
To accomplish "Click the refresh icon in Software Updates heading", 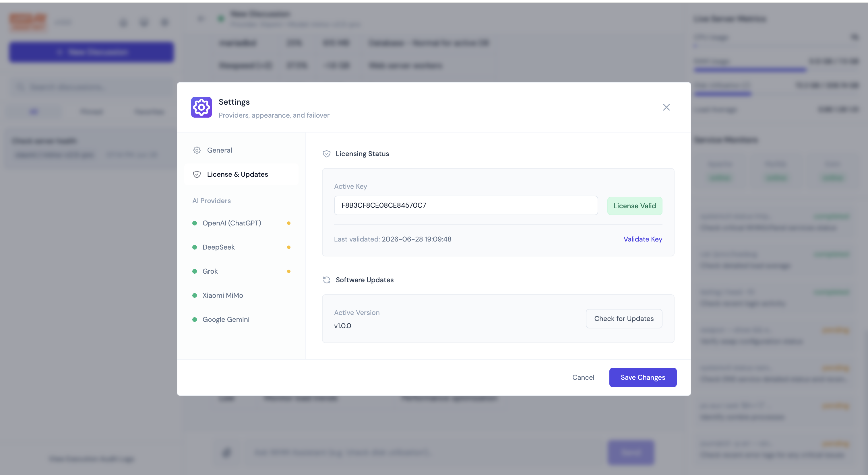I will pyautogui.click(x=327, y=280).
